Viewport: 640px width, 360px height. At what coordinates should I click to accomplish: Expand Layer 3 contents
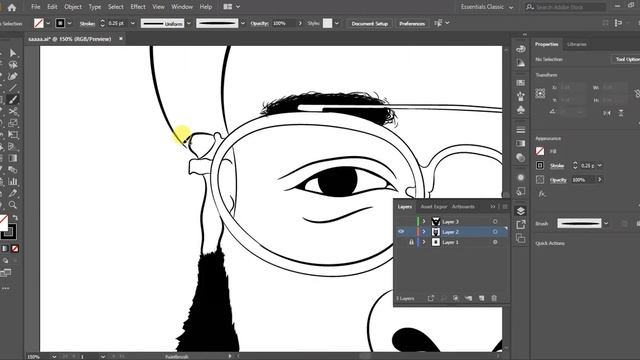pyautogui.click(x=424, y=221)
